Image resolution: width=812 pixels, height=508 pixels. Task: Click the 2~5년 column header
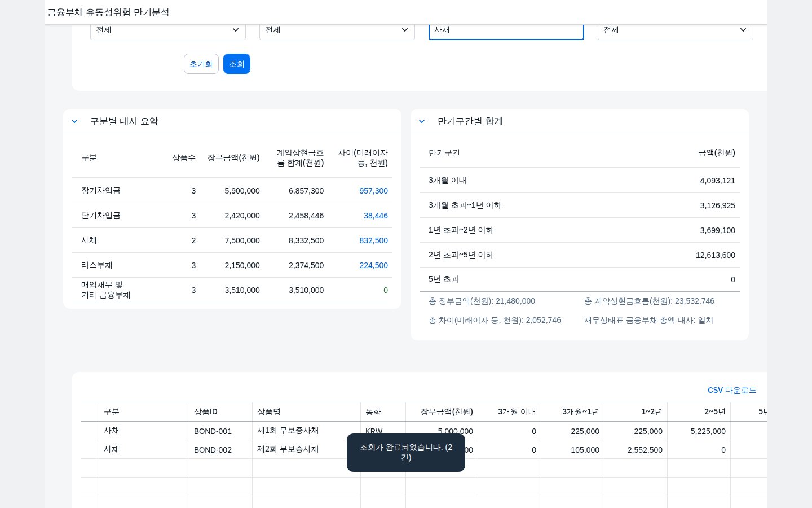point(699,412)
